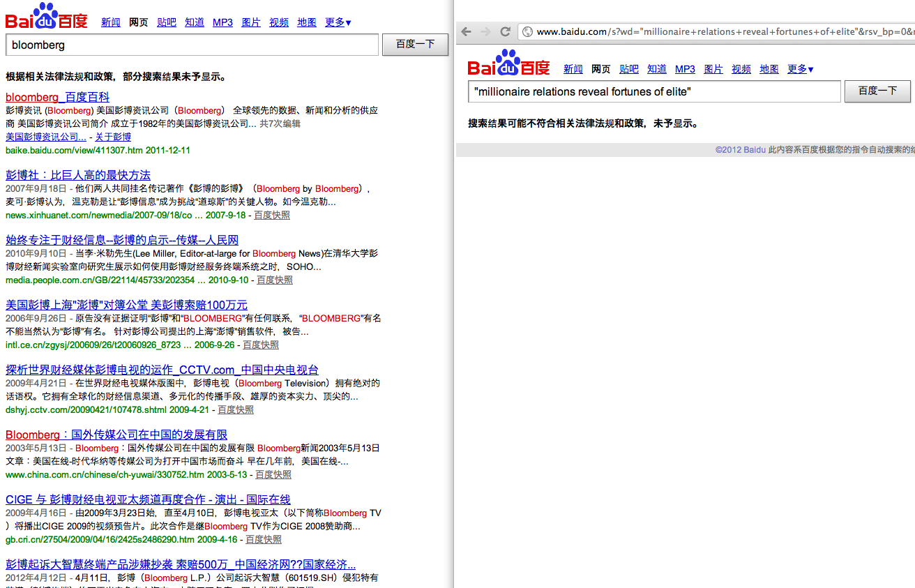The height and width of the screenshot is (588, 915).
Task: Open 地图 tab in right window
Action: pyautogui.click(x=769, y=69)
